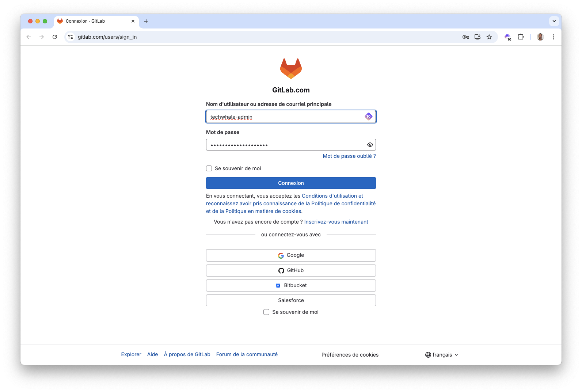Open a new tab with the plus button
Image resolution: width=582 pixels, height=392 pixels.
[146, 21]
